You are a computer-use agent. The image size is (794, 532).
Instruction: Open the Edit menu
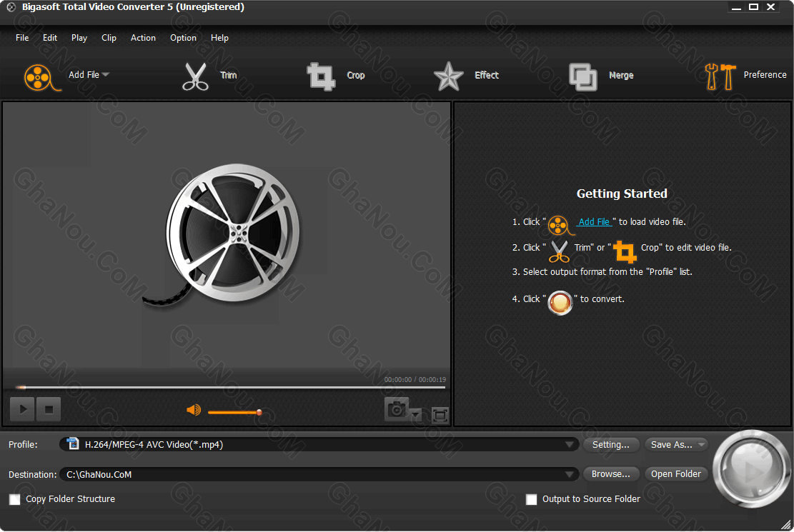[x=49, y=38]
